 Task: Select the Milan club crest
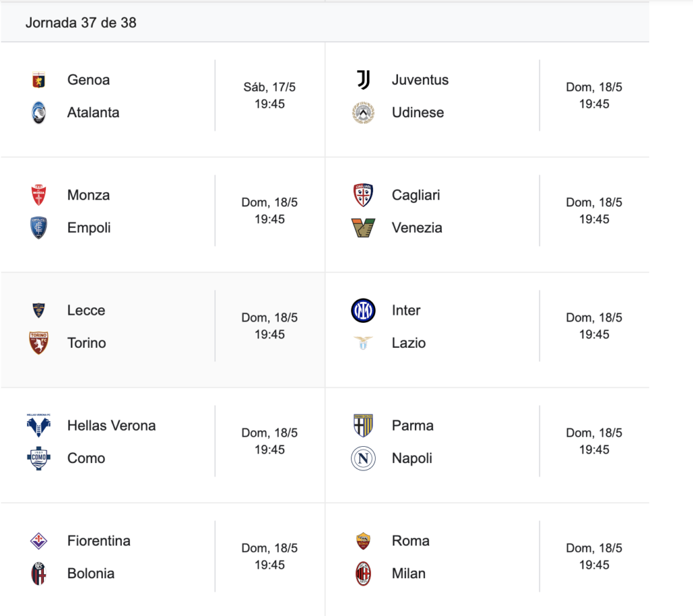[x=363, y=573]
